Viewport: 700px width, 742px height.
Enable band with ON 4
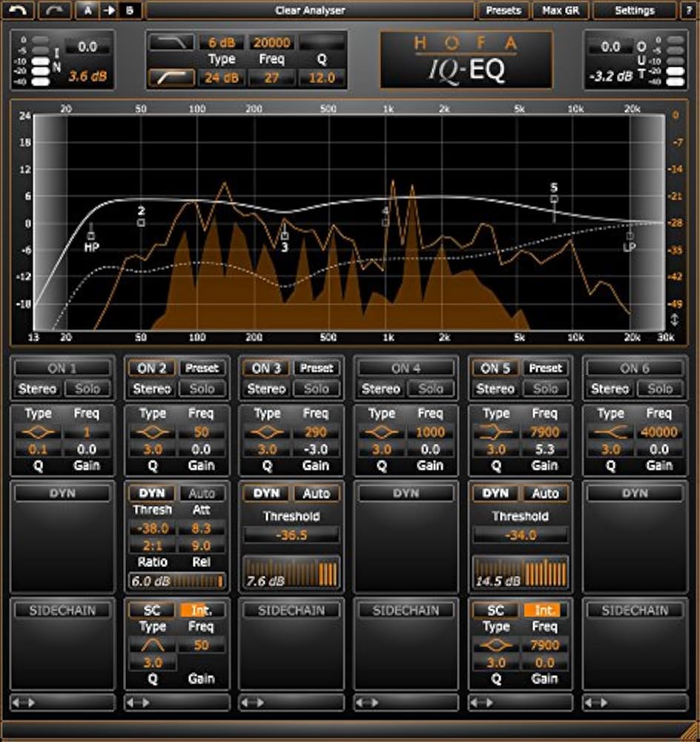click(406, 368)
